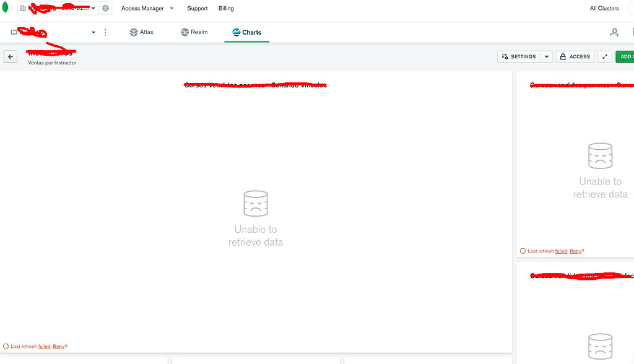The image size is (634, 364).
Task: Open the project options ellipsis menu
Action: point(105,32)
